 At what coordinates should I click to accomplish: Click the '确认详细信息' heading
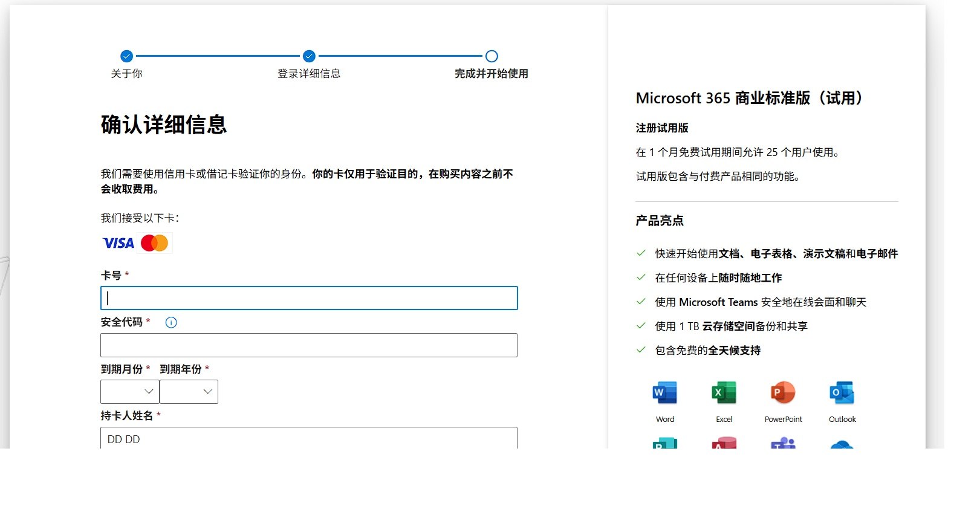point(164,125)
